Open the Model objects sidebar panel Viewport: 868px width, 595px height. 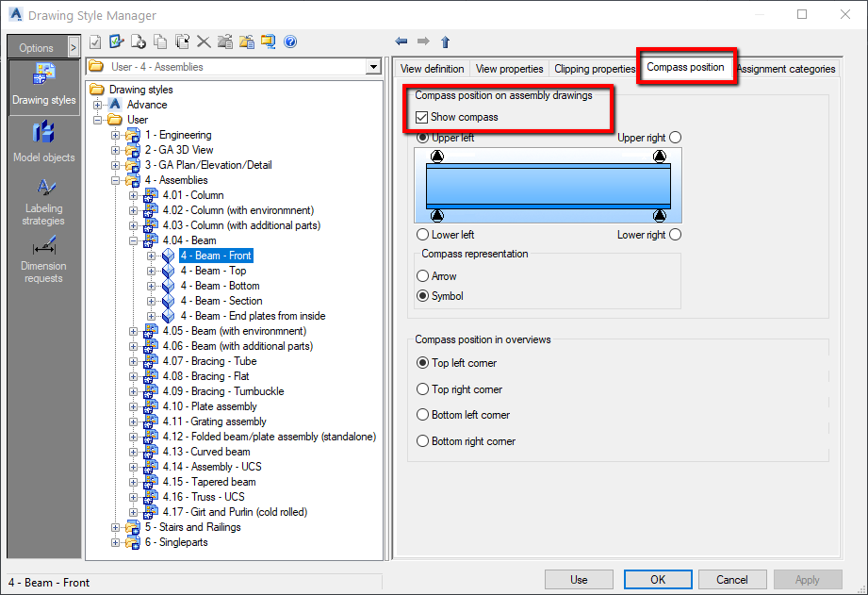(x=43, y=141)
